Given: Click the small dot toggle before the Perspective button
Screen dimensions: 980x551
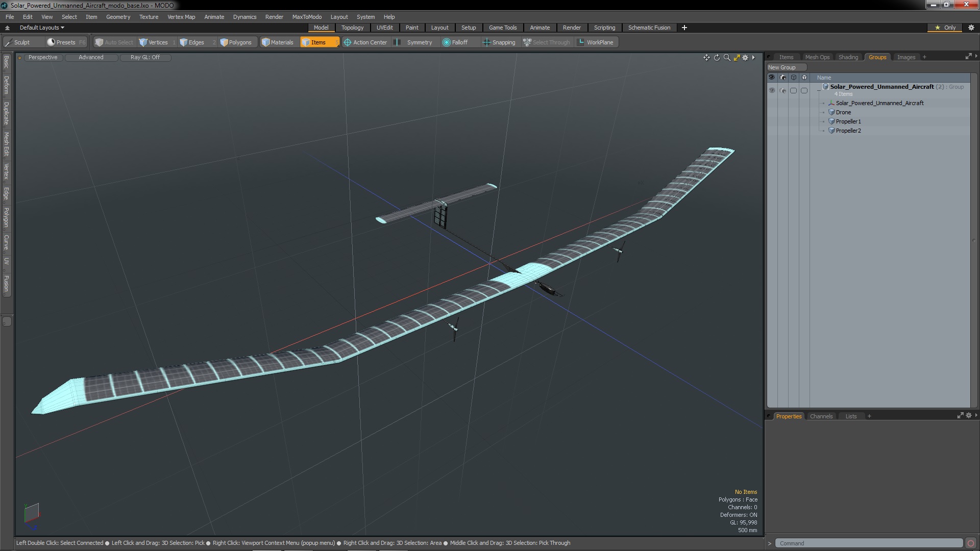Looking at the screenshot, I should (x=20, y=58).
